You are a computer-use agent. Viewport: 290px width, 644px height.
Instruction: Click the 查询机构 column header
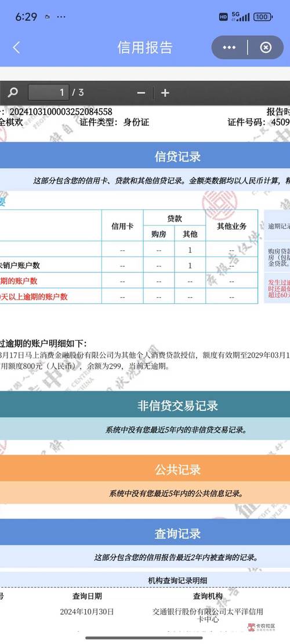click(208, 596)
